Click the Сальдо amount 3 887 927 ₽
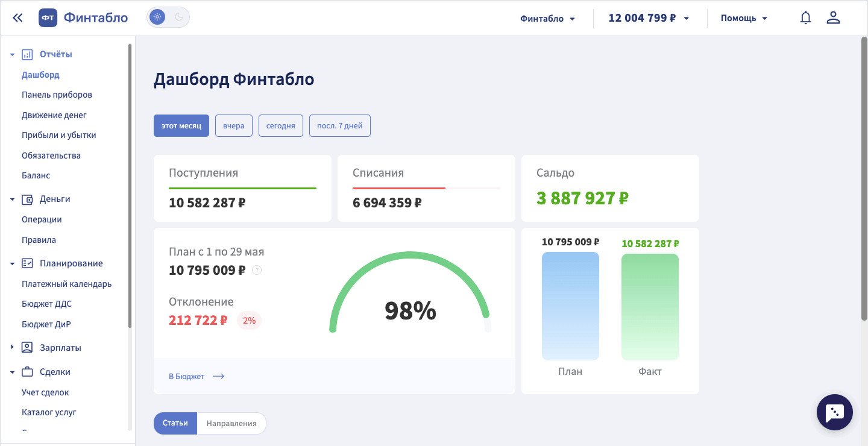This screenshot has width=868, height=446. click(x=582, y=198)
